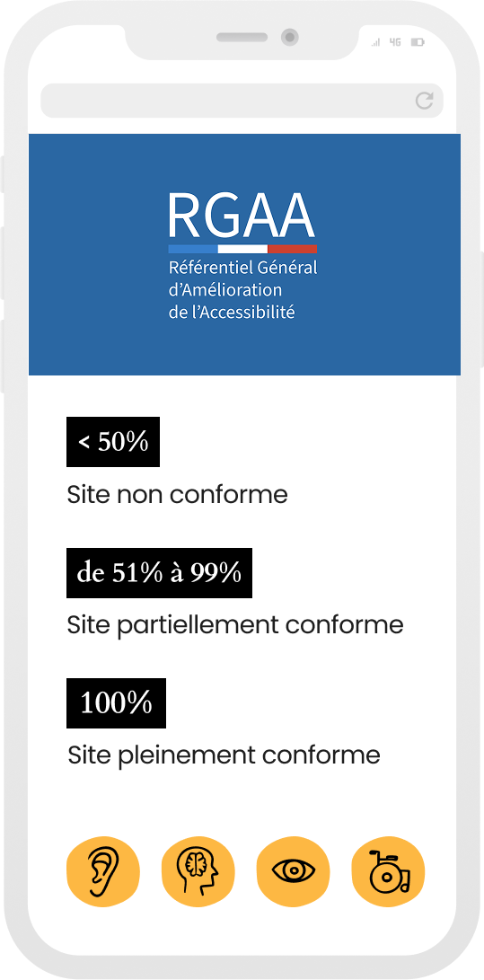Click the wheelchair mobility accessibility icon
The image size is (484, 980).
point(389,870)
